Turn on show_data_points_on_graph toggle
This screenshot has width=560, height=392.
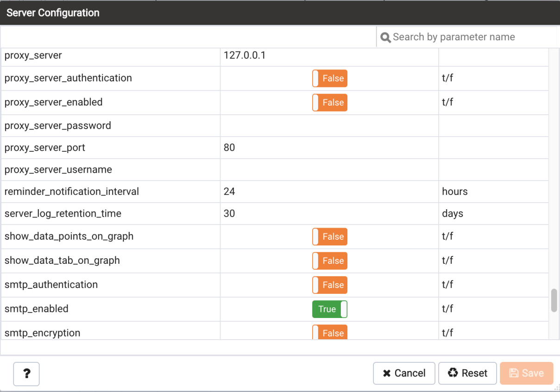click(330, 237)
